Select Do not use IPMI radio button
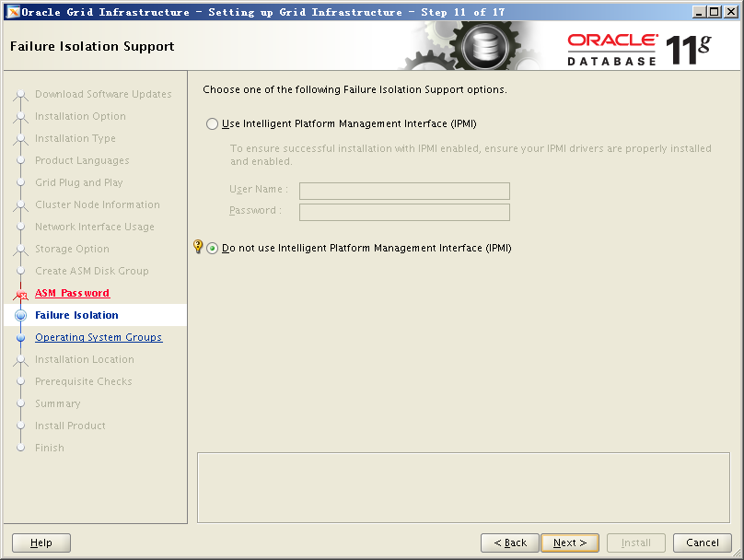This screenshot has width=744, height=560. click(213, 249)
